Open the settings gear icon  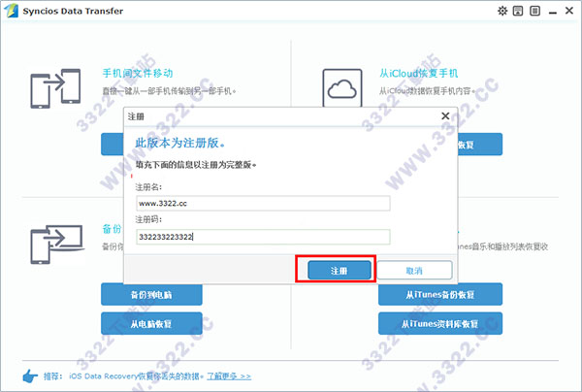(502, 11)
